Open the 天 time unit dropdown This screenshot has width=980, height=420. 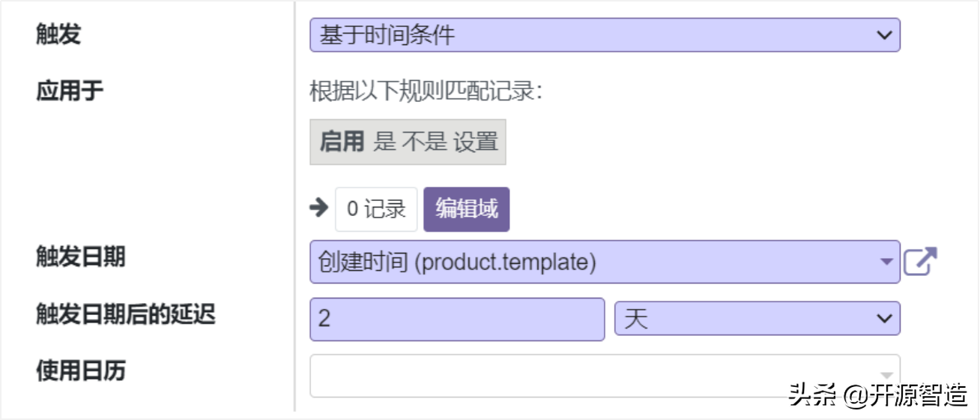click(757, 319)
